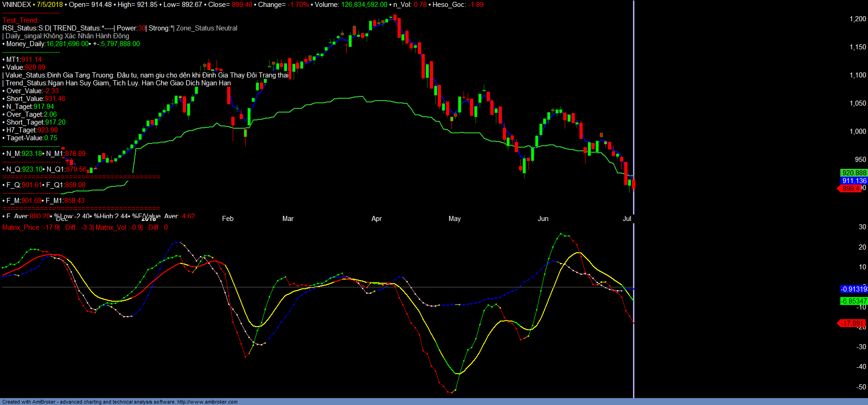Screen dimensions: 868x405
Task: Click the 7/5/2018 date in chart title
Action: pos(50,5)
